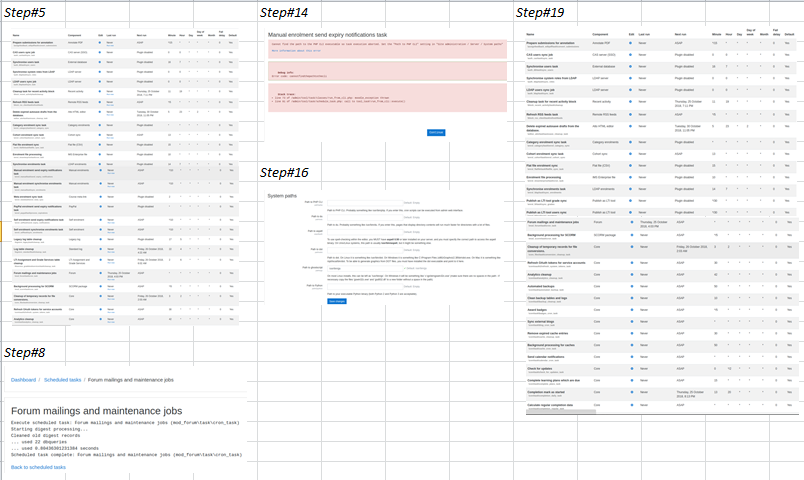The image size is (804, 480).
Task: Edit Manual enrolment send expiry notifications task
Action: tap(100, 170)
